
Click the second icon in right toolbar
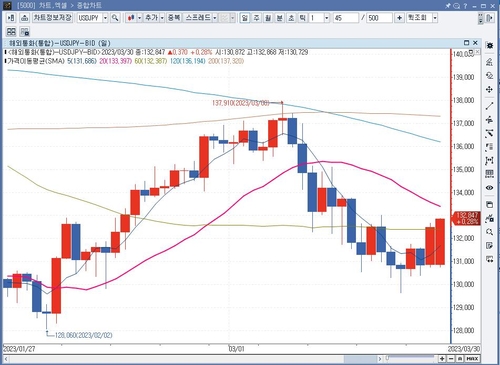[489, 62]
